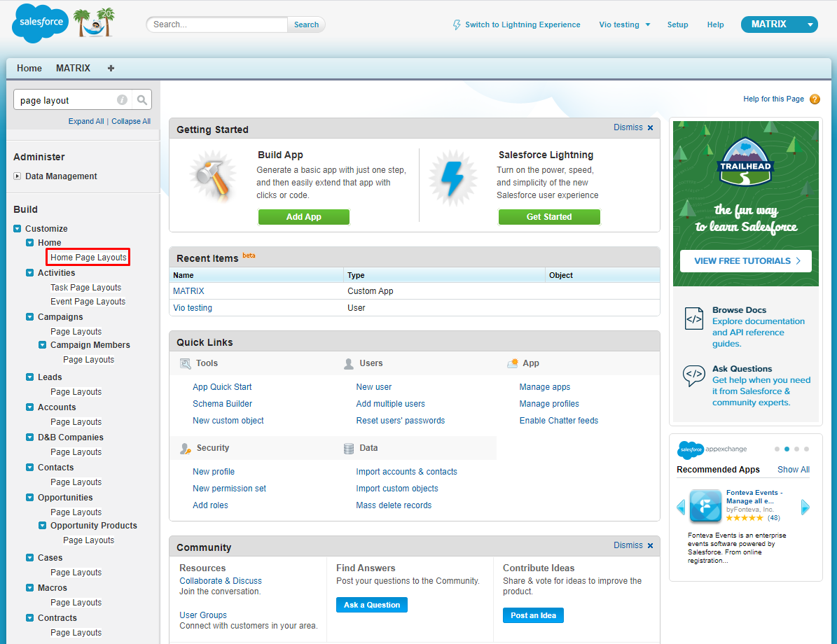Go to next recommended app arrow
Screen dimensions: 837x644
click(805, 507)
